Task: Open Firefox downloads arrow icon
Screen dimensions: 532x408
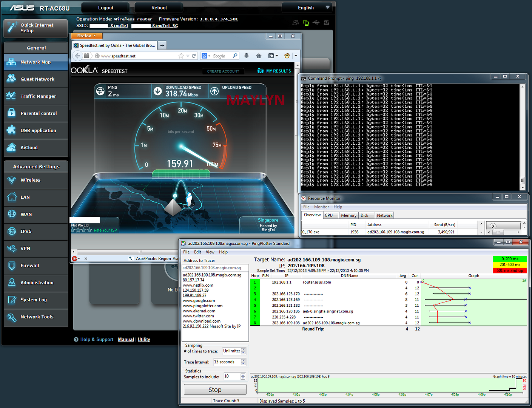Action: pos(247,56)
